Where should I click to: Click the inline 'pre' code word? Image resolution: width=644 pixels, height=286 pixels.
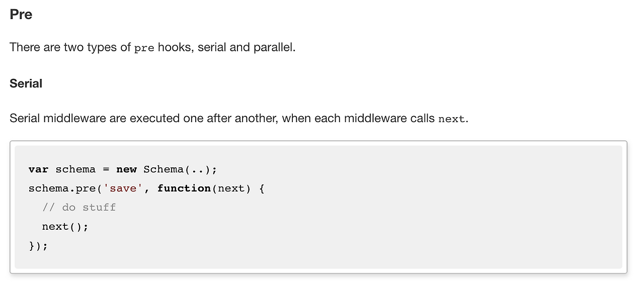pyautogui.click(x=144, y=48)
